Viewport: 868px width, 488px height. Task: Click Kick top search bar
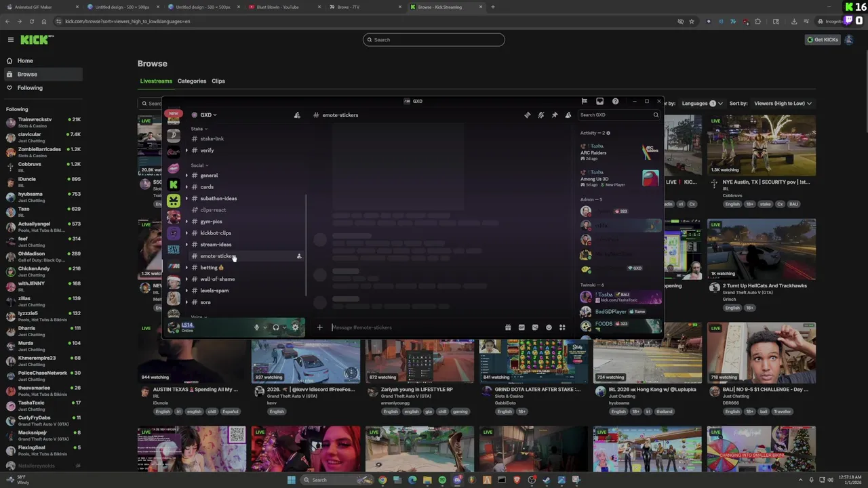coord(434,40)
